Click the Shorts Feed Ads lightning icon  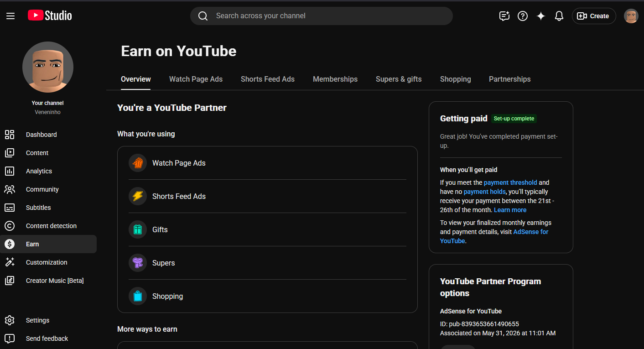138,196
